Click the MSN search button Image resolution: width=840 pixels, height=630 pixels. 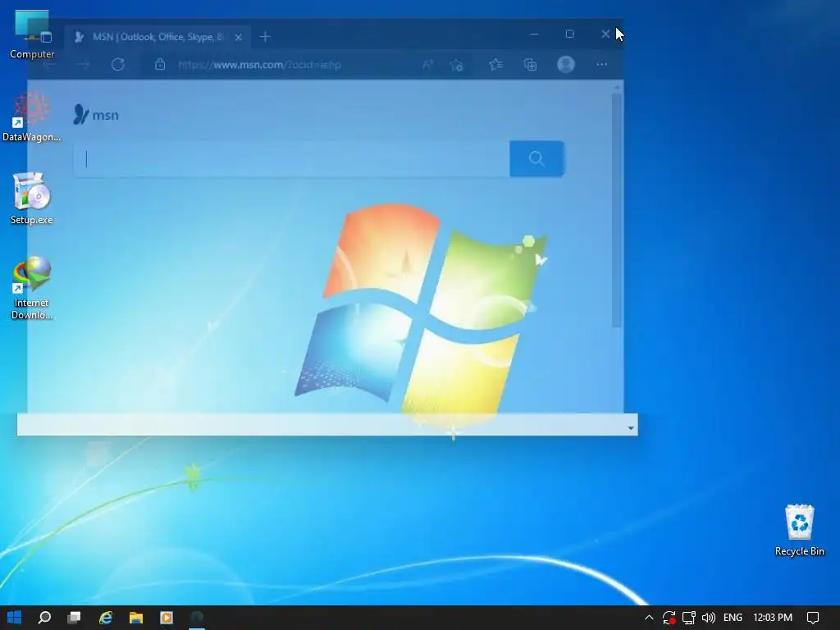[x=536, y=158]
